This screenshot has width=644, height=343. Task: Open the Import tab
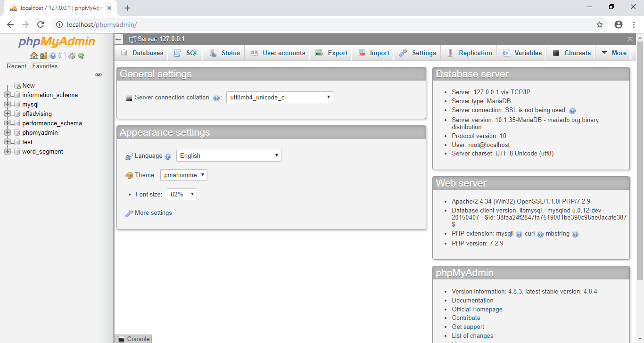coord(373,53)
